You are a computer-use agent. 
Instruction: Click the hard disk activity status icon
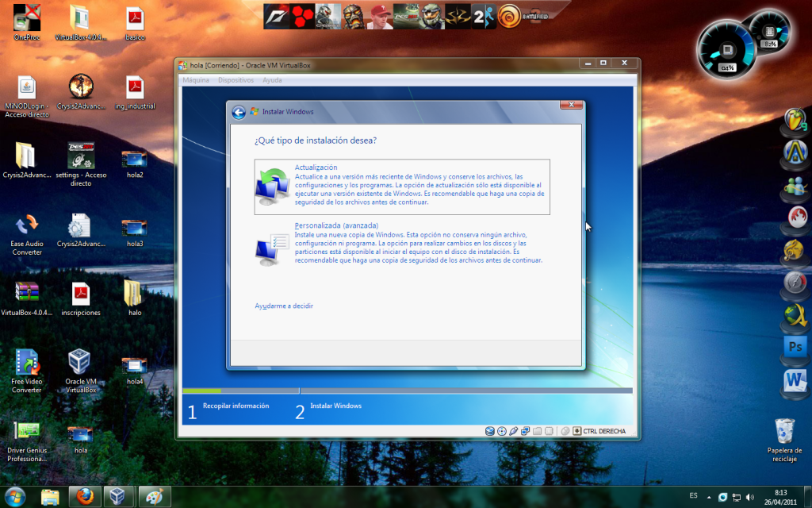(x=489, y=431)
